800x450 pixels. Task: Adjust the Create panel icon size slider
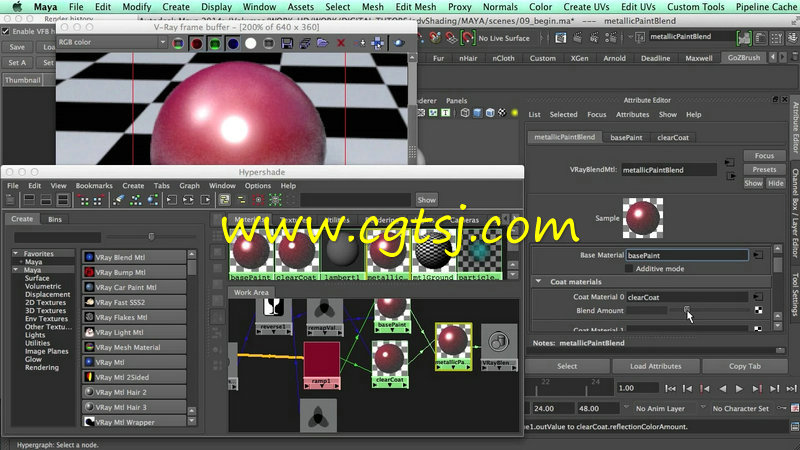pyautogui.click(x=151, y=236)
